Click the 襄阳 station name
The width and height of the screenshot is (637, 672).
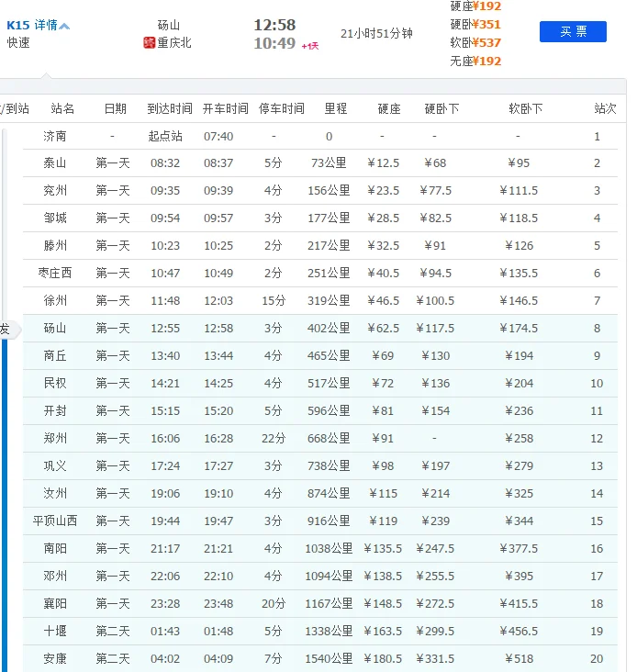[55, 603]
